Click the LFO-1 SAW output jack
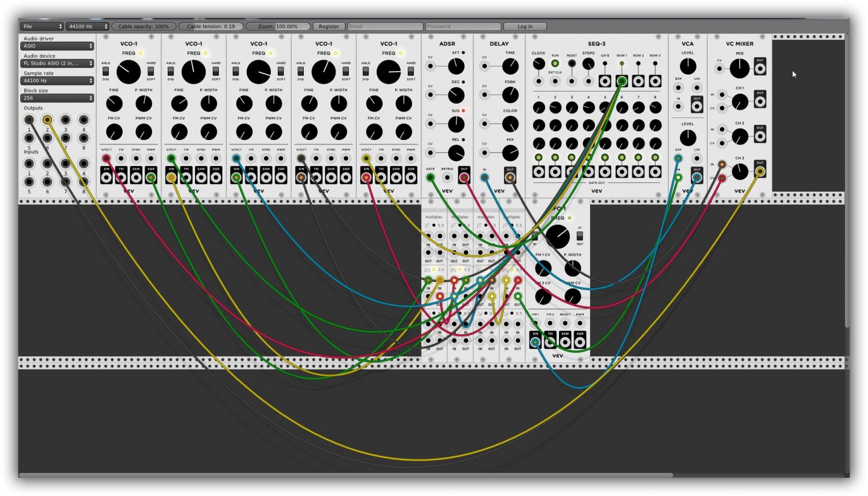This screenshot has width=868, height=496. (565, 342)
